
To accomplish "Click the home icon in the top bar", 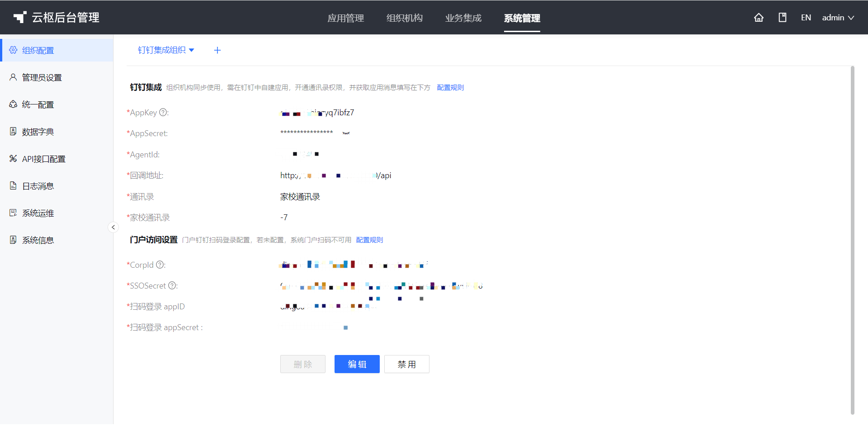I will [x=759, y=18].
